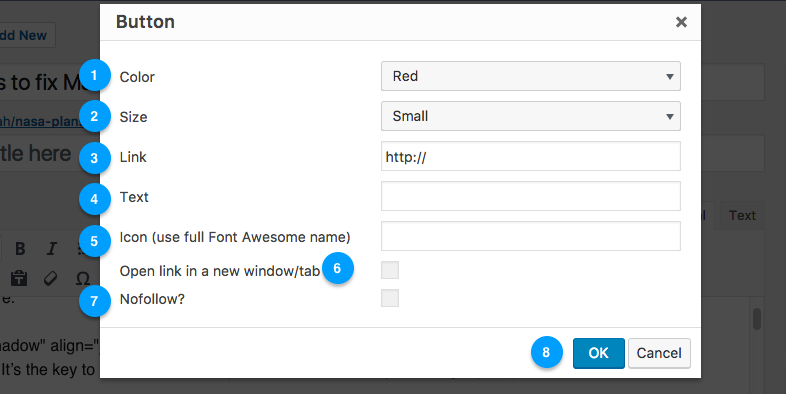Click the blue number 1 marker

pos(94,75)
